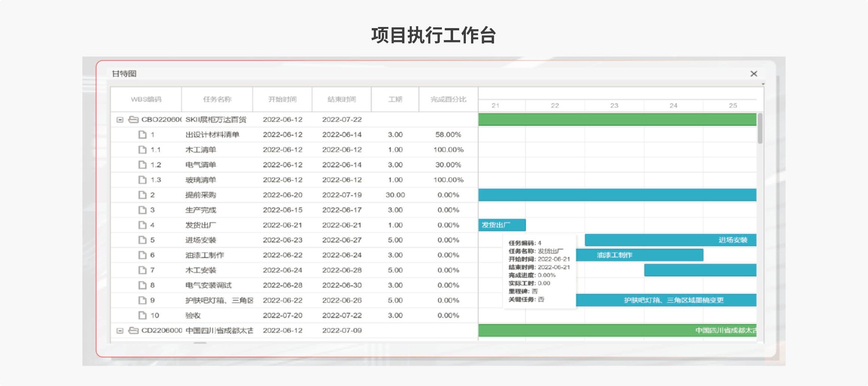Image resolution: width=868 pixels, height=386 pixels.
Task: Click folder icon of 中国四川省成都太古 project
Action: coord(133,331)
